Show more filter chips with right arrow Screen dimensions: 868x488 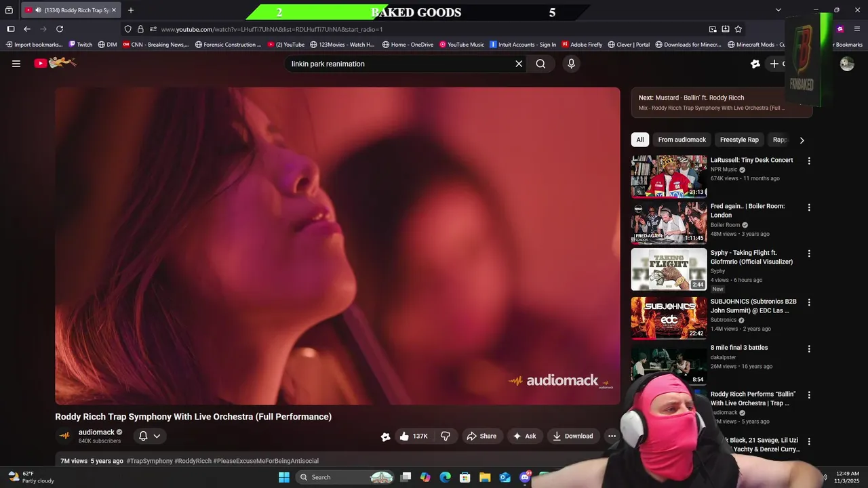point(802,140)
